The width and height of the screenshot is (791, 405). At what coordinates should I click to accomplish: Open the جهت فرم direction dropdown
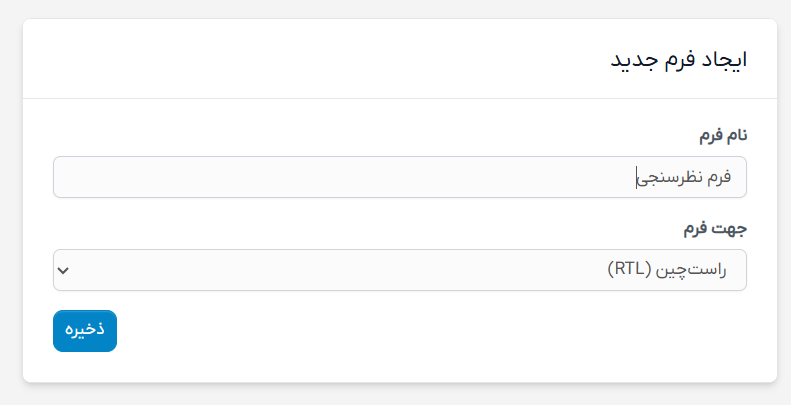pyautogui.click(x=400, y=270)
